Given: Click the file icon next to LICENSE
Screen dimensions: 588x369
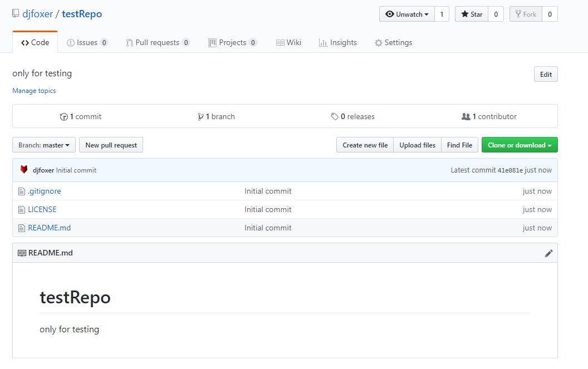Looking at the screenshot, I should (x=22, y=210).
